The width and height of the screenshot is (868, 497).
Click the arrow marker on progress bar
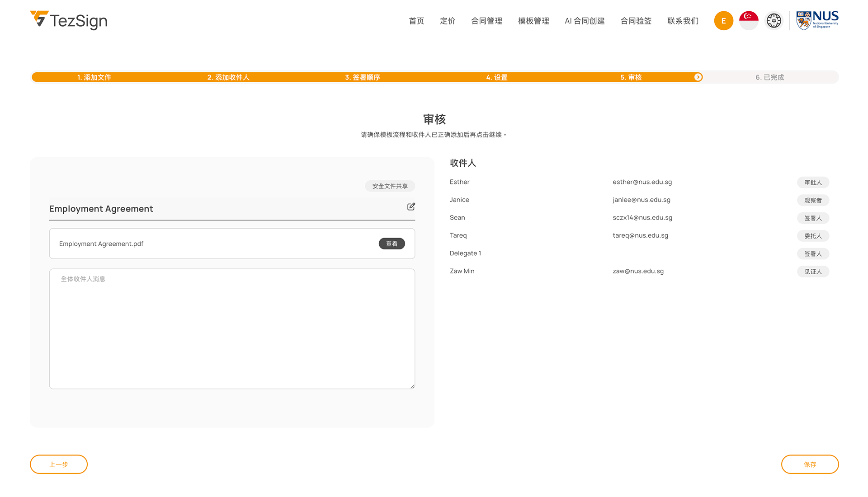(698, 77)
